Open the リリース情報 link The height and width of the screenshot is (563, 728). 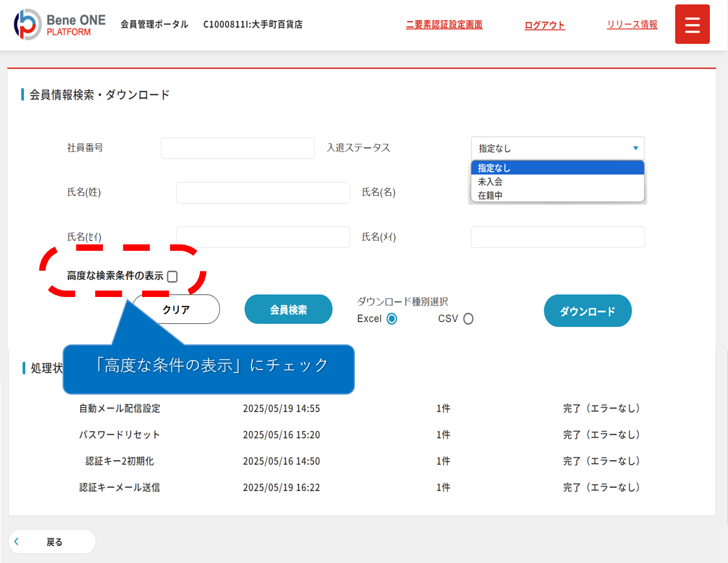pyautogui.click(x=632, y=25)
